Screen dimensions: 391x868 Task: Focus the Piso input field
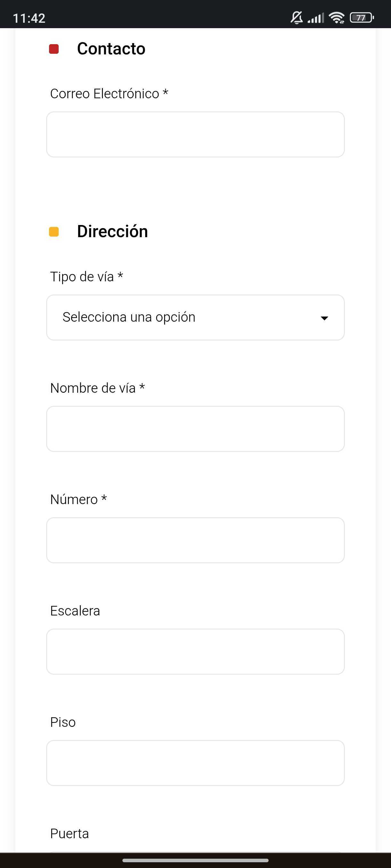click(x=195, y=763)
